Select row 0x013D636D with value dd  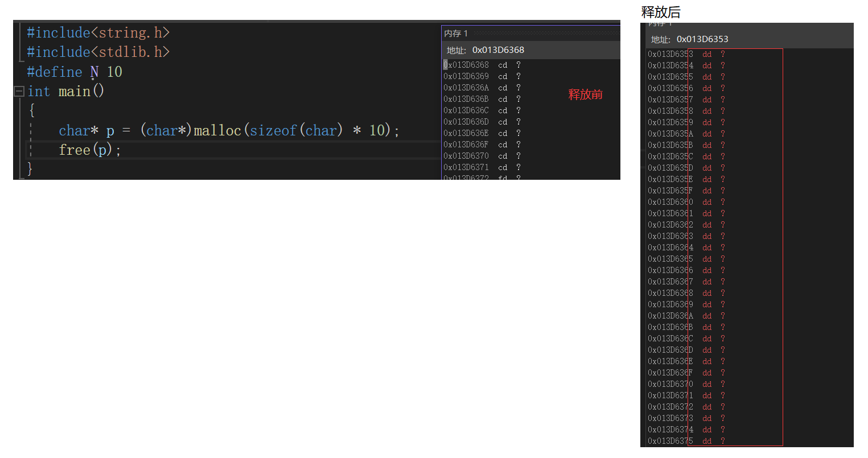tap(686, 350)
